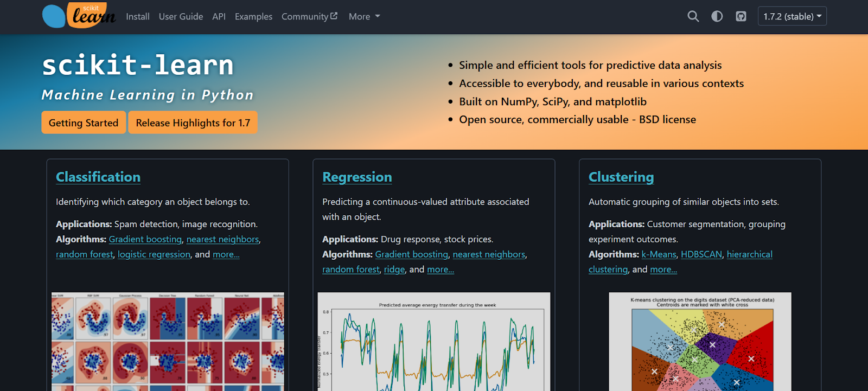This screenshot has height=391, width=868.
Task: Open the ridge algorithm link
Action: click(x=394, y=270)
